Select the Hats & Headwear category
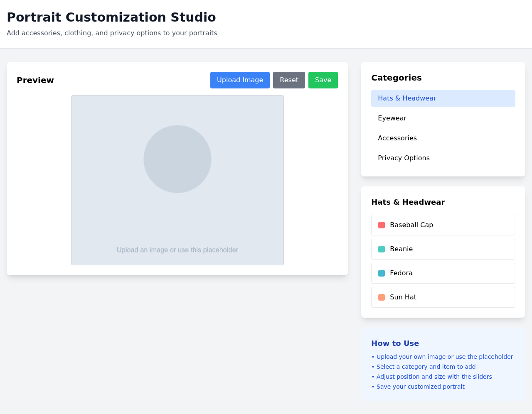532x414 pixels. (x=443, y=98)
